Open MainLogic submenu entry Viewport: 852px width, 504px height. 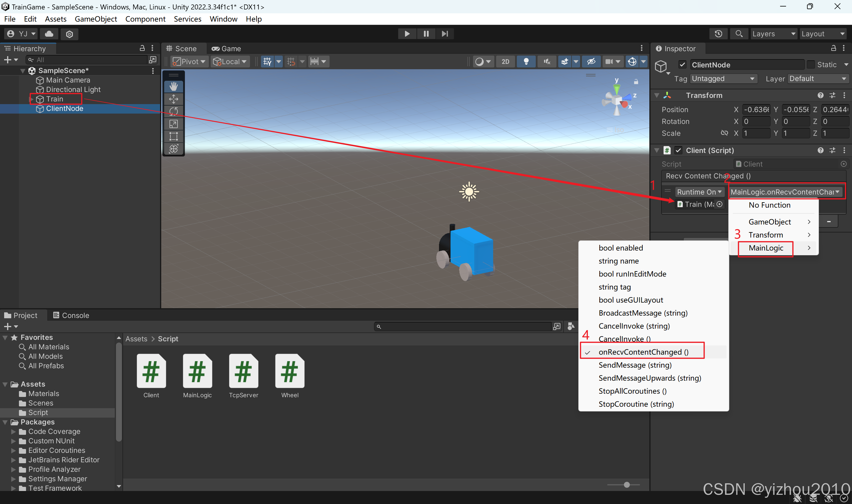point(774,248)
